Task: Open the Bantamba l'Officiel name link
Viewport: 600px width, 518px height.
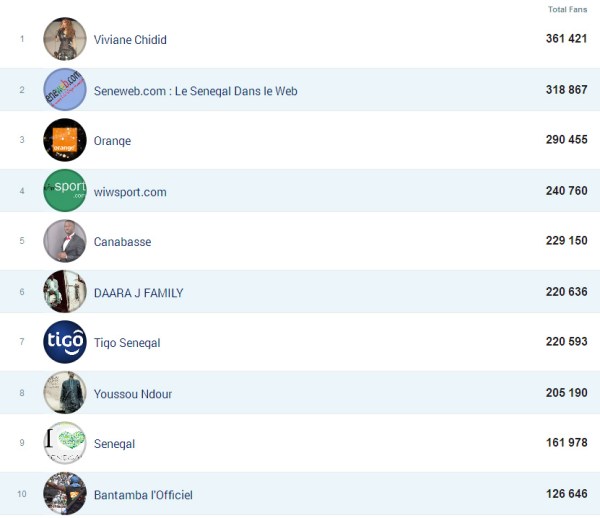Action: pyautogui.click(x=143, y=495)
